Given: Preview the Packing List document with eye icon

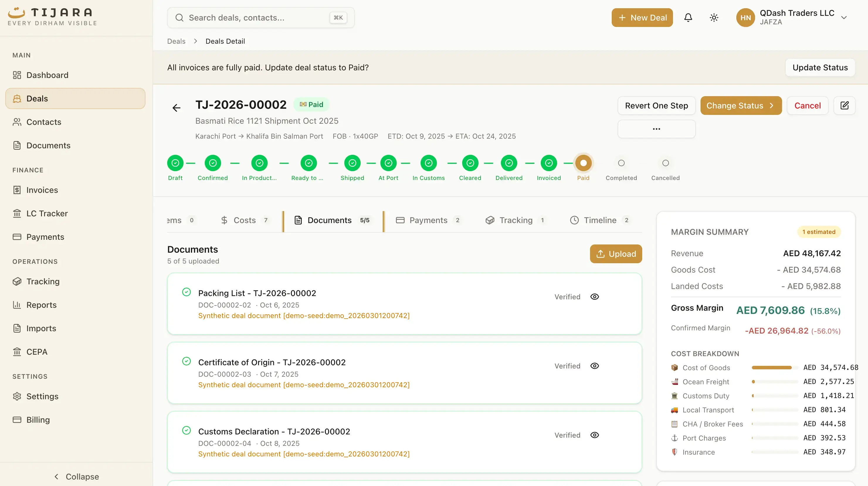Looking at the screenshot, I should click(x=594, y=297).
